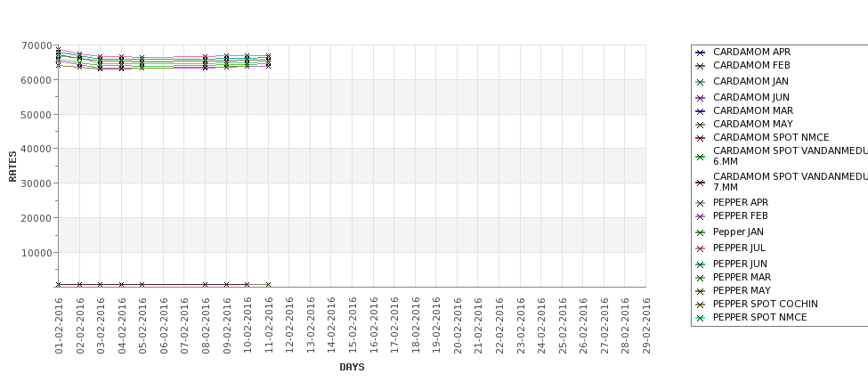
Task: Click the 01-02-2016 date axis label
Action: click(59, 326)
